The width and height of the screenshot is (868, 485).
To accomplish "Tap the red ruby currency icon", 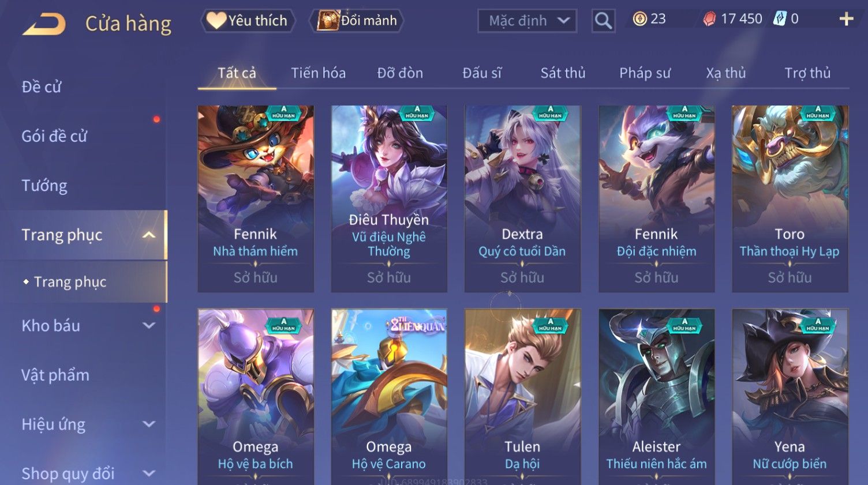I will [709, 19].
